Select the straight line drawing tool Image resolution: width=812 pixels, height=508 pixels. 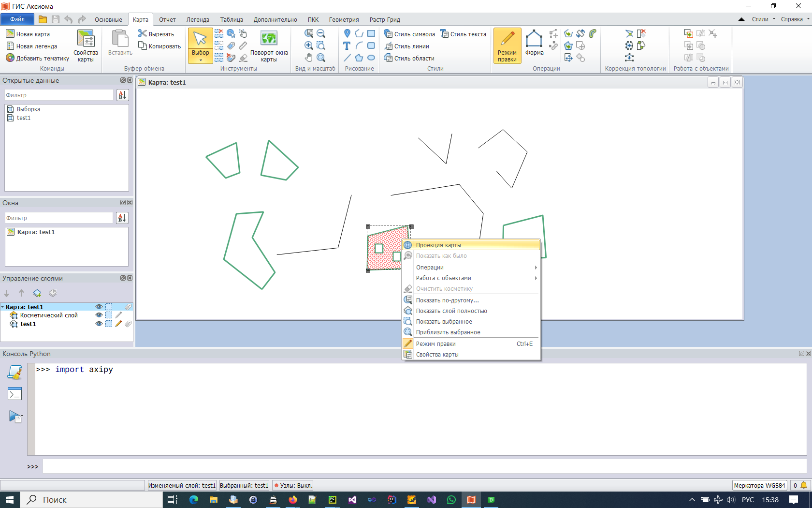click(x=347, y=58)
